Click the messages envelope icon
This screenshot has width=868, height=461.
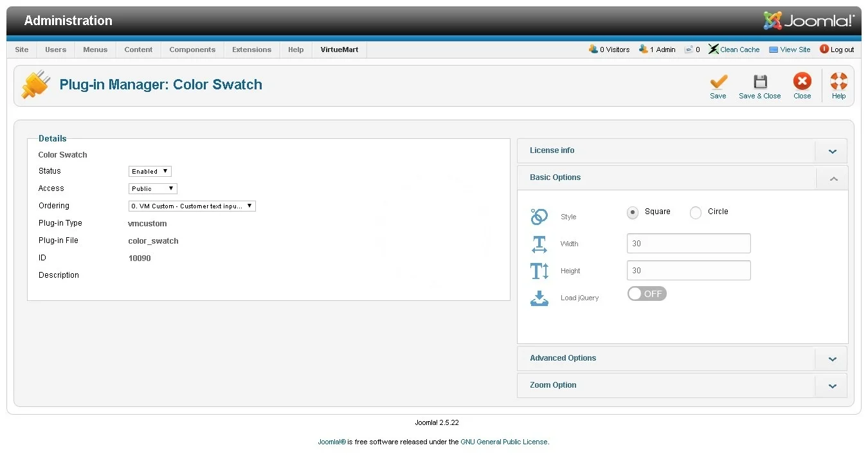689,49
